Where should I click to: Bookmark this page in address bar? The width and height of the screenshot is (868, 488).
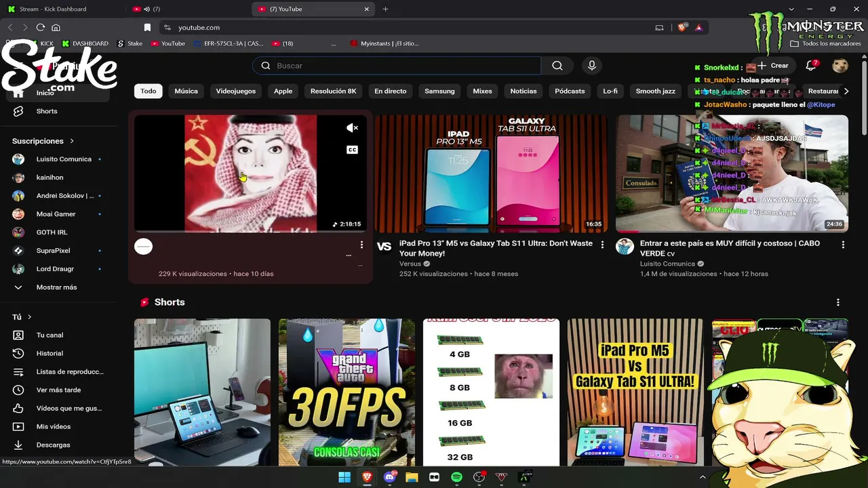[147, 28]
